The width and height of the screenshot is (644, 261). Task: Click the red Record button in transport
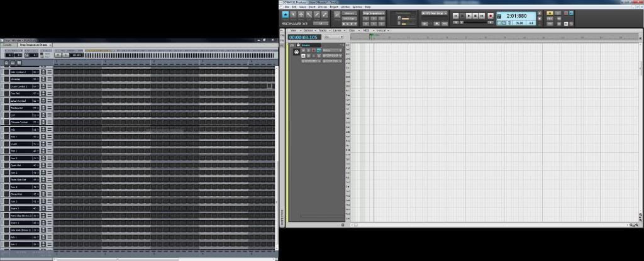tap(491, 15)
